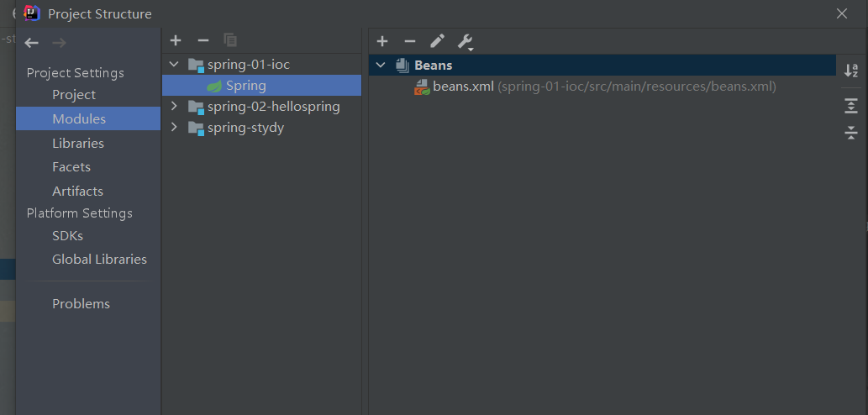Click the spring-02-hellospring folder icon
The image size is (868, 415).
[196, 107]
